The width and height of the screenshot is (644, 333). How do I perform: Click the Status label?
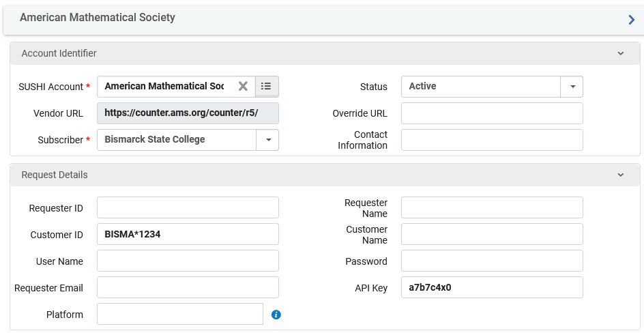(x=374, y=87)
